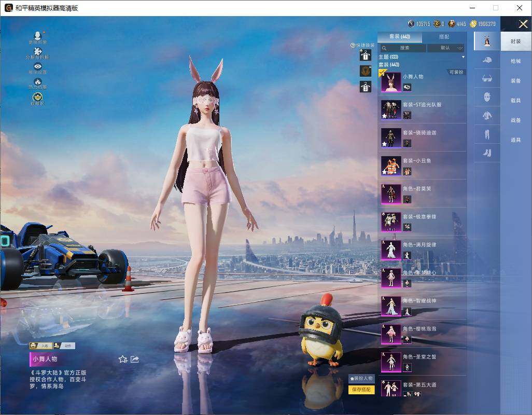Viewport: 532px width, 415px height.
Task: Select the jacket tops category icon
Action: pyautogui.click(x=487, y=116)
